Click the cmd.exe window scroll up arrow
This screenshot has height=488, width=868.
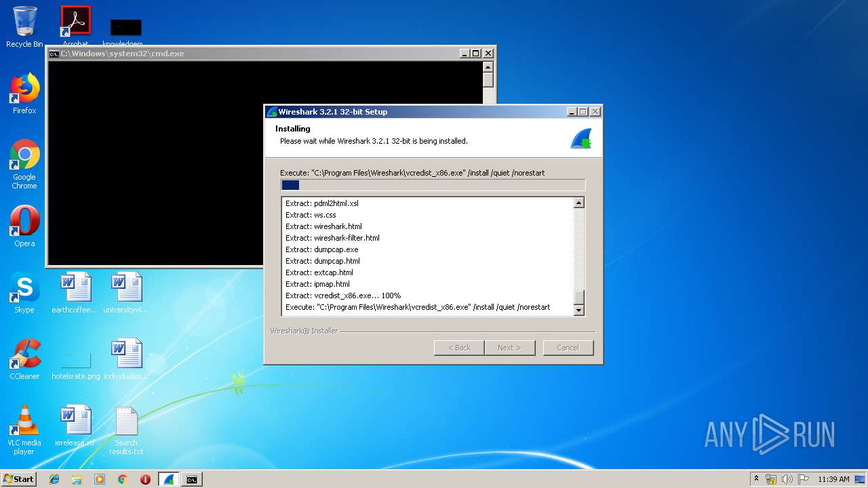click(x=488, y=66)
